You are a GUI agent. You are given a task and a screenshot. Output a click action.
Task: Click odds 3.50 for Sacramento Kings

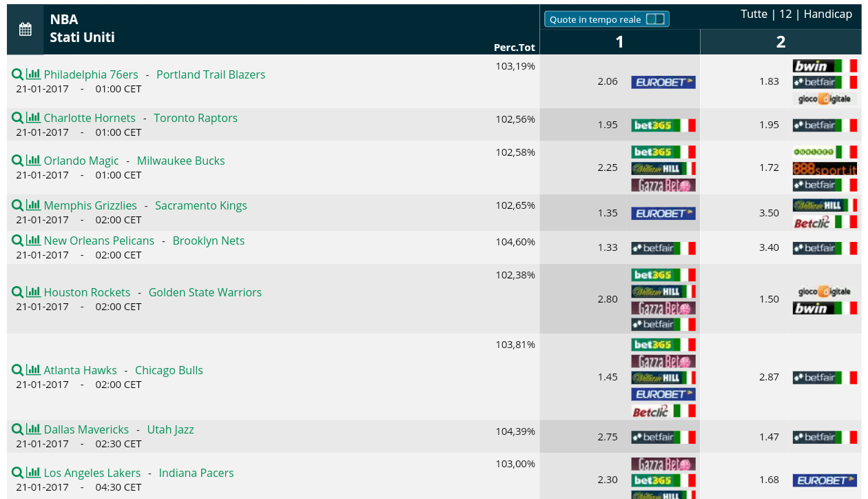pyautogui.click(x=769, y=213)
